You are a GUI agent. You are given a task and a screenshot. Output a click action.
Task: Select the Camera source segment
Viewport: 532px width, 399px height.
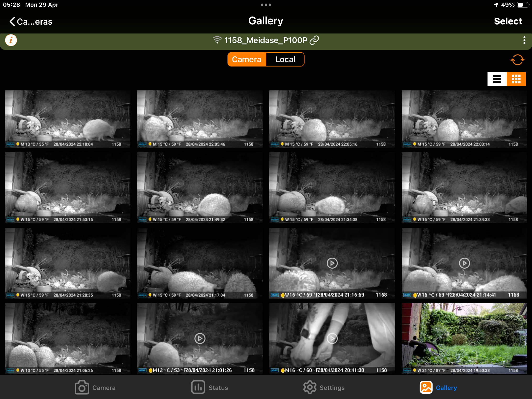pos(247,59)
